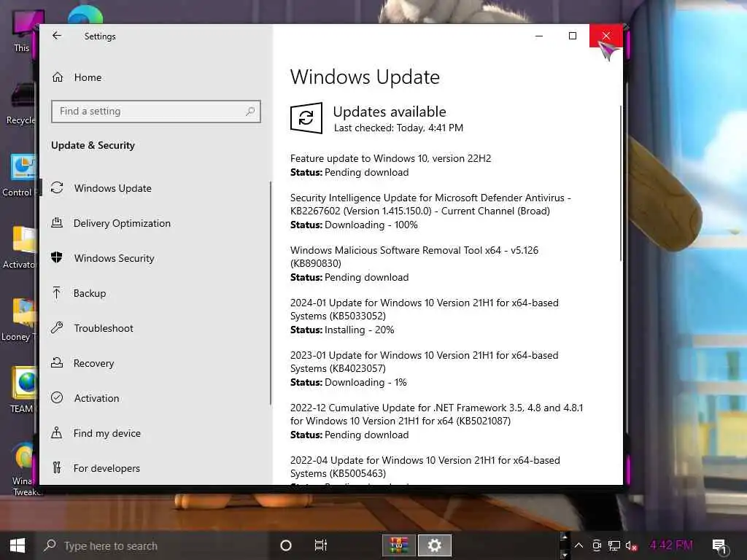Click the Activation checkmark circle icon
747x560 pixels.
point(57,397)
